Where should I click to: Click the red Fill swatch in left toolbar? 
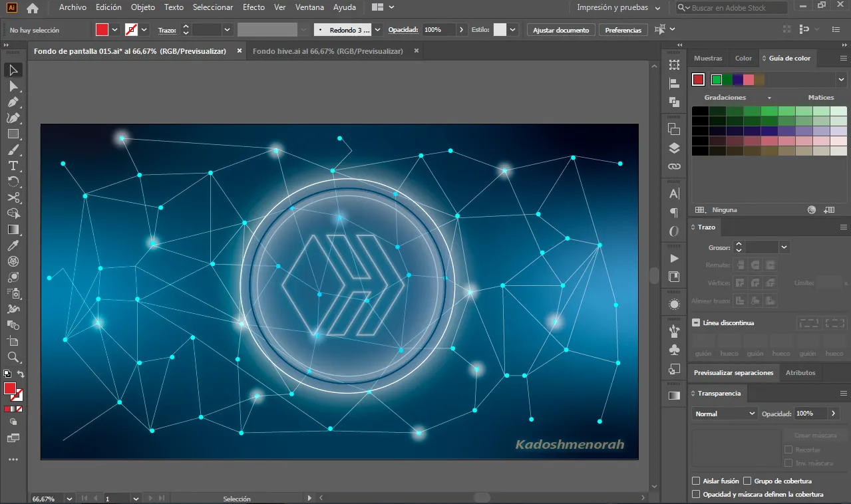(x=10, y=388)
